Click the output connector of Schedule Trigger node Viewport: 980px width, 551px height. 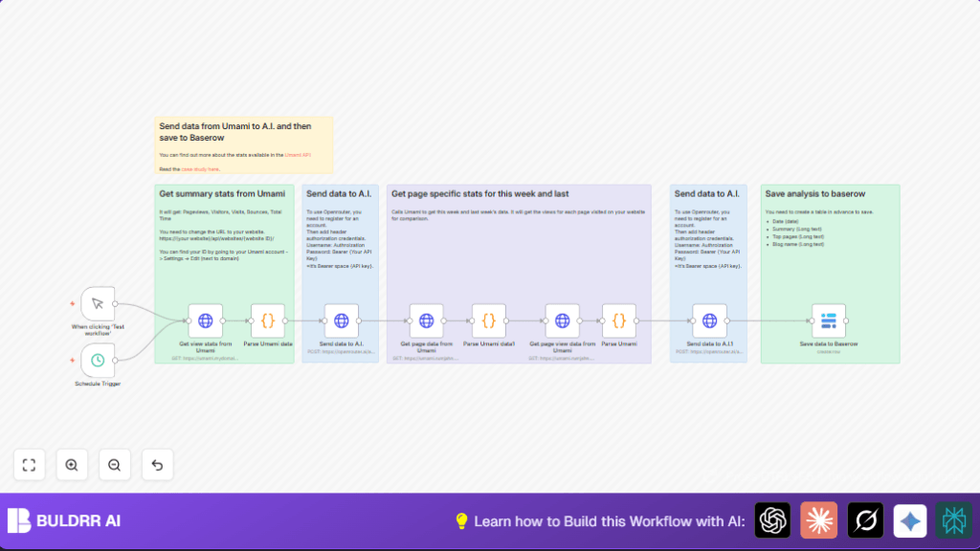[115, 361]
